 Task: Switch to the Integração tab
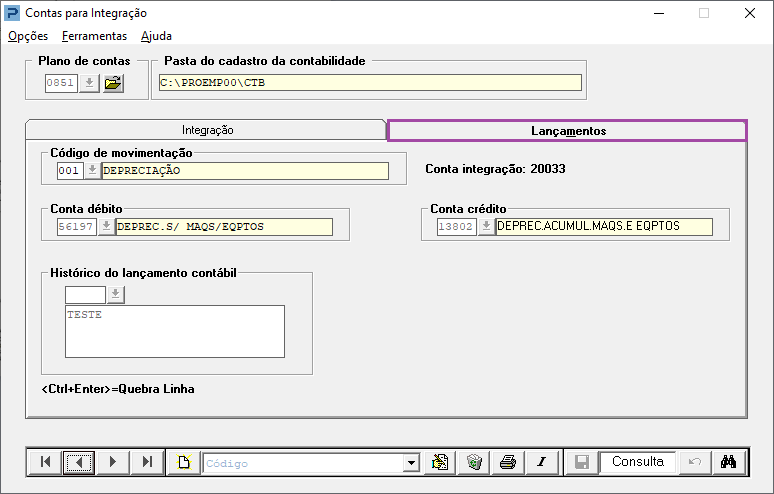[207, 130]
